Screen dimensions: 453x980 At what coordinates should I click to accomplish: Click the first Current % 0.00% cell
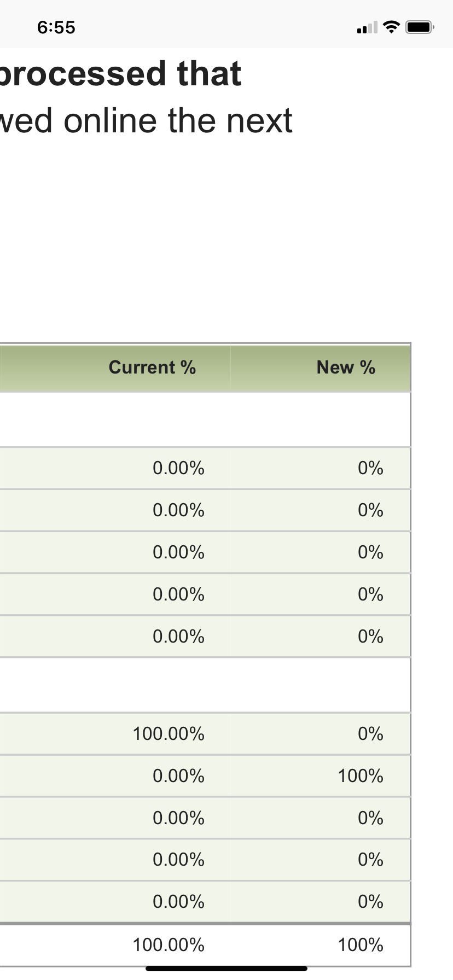pos(178,468)
